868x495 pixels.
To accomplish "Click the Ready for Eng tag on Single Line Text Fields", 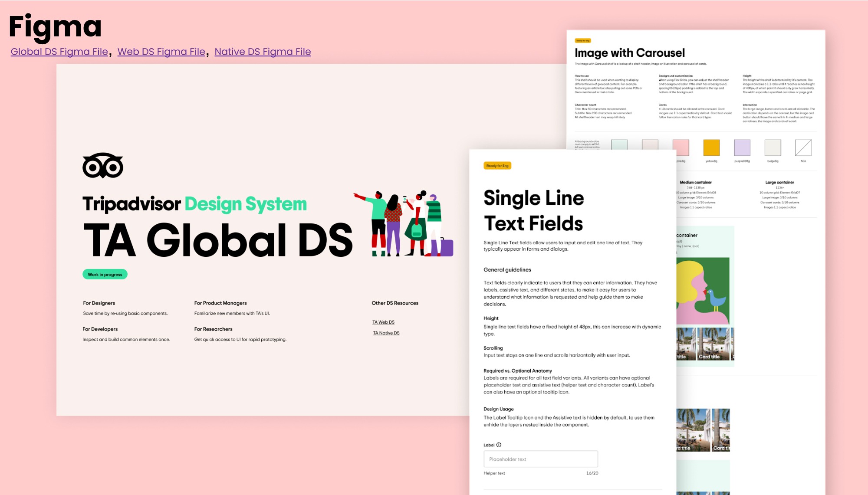I will click(497, 166).
